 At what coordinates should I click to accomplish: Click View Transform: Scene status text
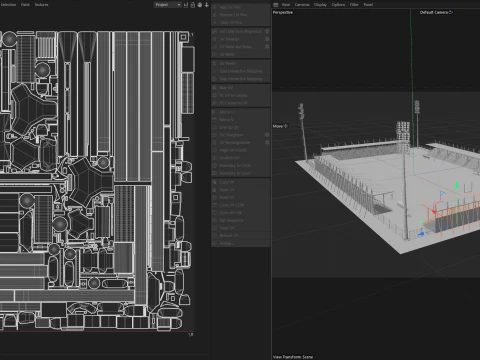click(x=293, y=357)
